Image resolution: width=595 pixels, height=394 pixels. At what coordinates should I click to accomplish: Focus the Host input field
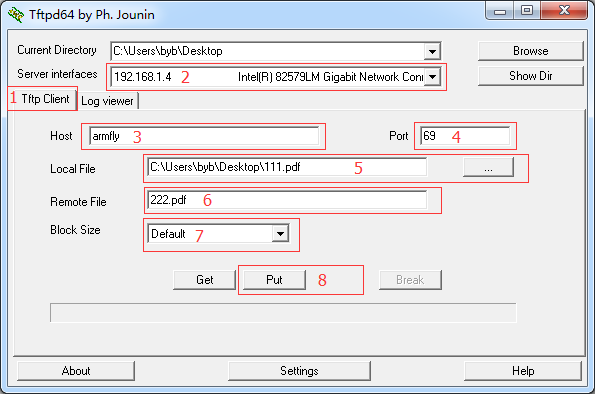click(x=205, y=136)
